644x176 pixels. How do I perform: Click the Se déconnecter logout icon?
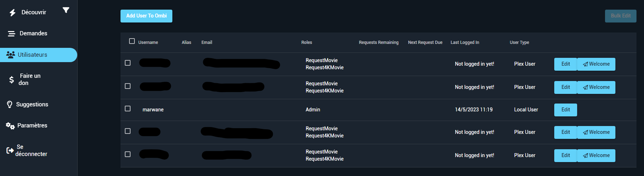click(10, 151)
